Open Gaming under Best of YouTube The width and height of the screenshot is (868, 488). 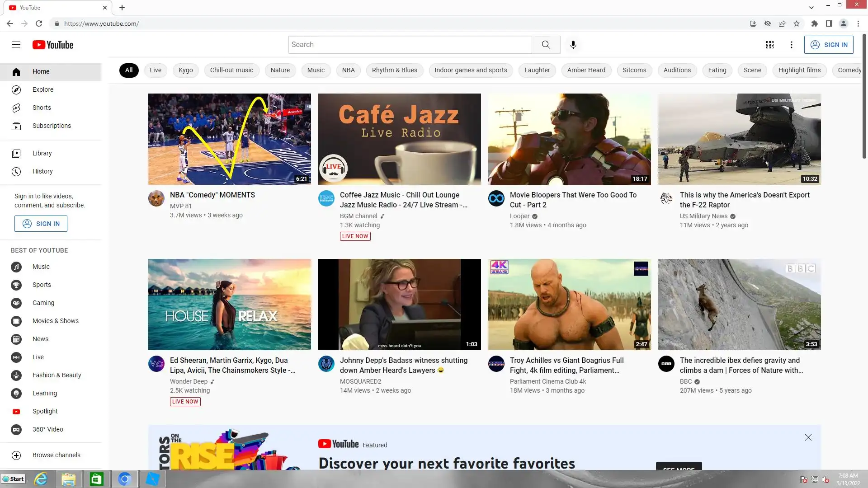43,303
